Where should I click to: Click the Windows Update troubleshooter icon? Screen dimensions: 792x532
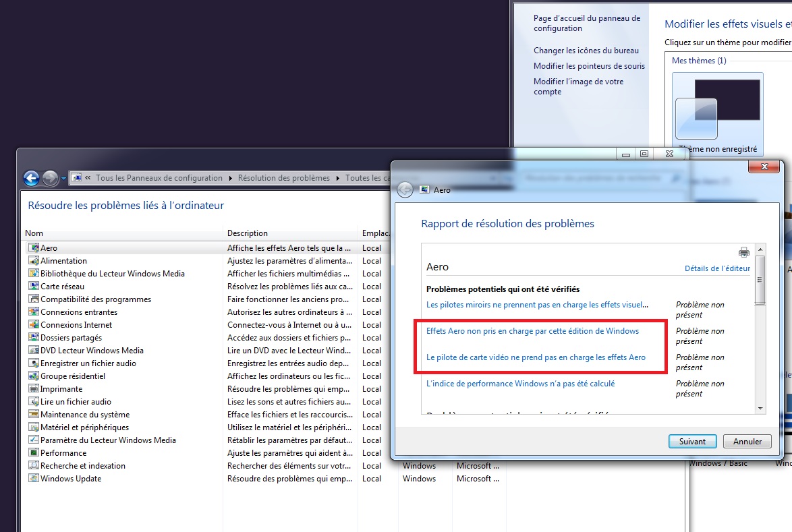(34, 479)
